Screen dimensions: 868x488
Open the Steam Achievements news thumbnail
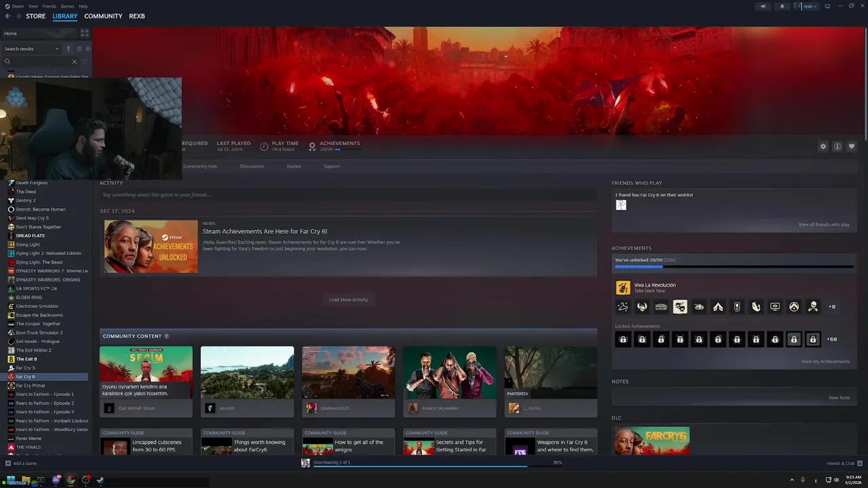151,246
